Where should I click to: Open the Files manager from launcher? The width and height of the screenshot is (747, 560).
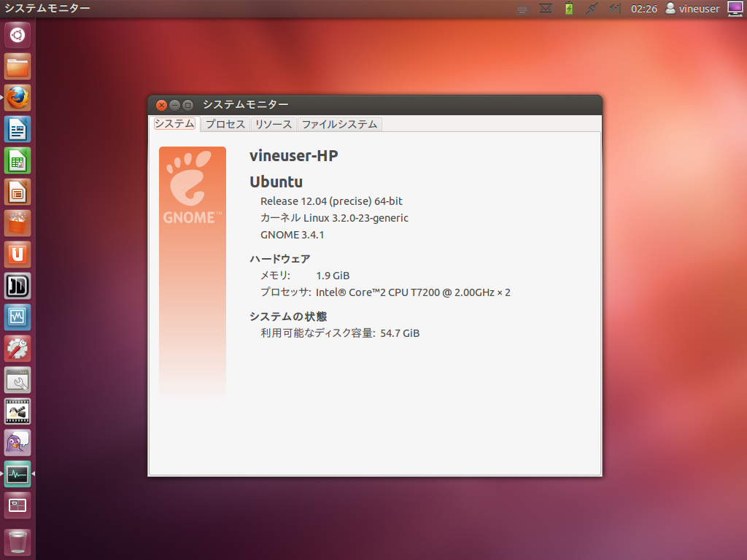tap(18, 66)
